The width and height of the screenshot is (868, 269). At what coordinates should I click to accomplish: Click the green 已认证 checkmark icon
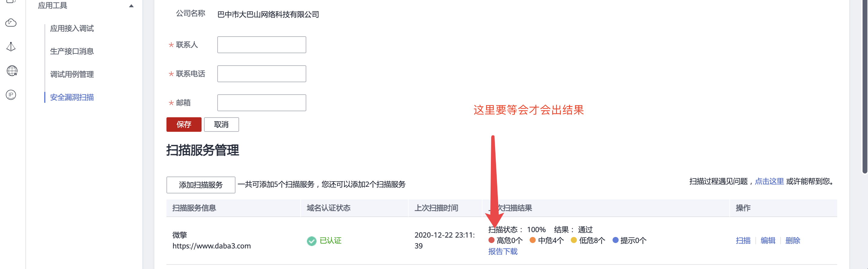tap(311, 241)
